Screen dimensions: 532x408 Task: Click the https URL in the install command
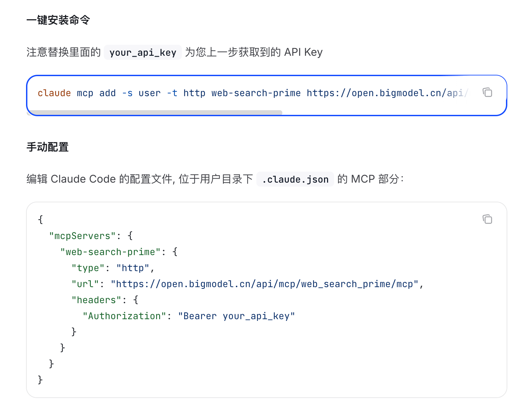pyautogui.click(x=387, y=93)
